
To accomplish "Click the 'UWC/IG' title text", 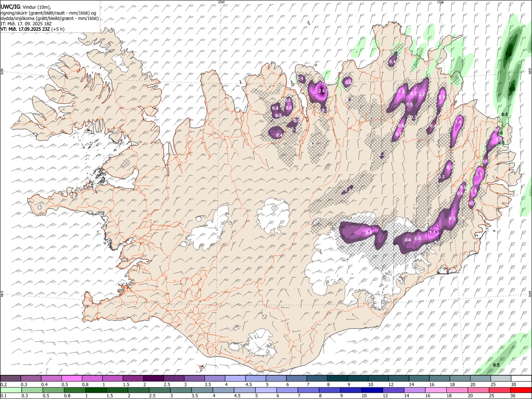I will 10,7.
